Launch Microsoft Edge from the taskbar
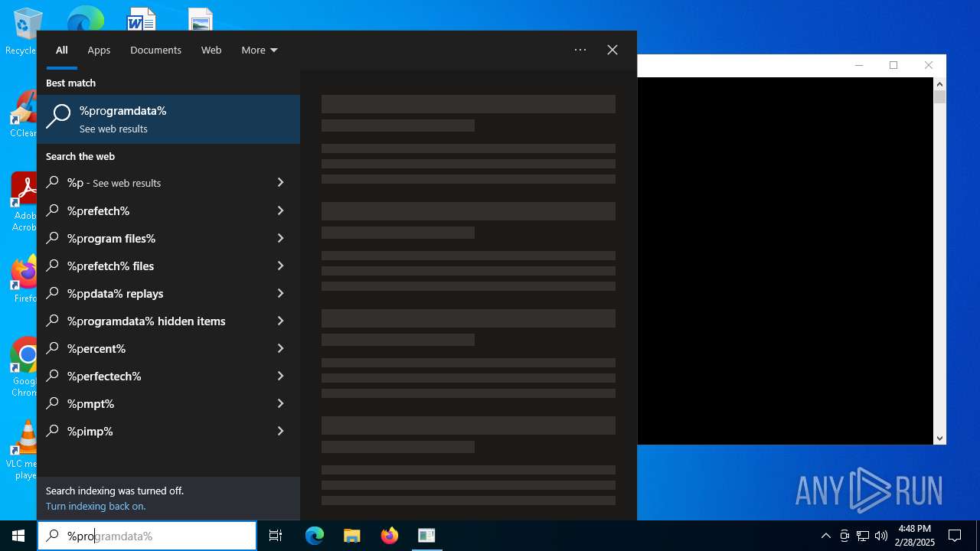The width and height of the screenshot is (980, 551). [315, 536]
